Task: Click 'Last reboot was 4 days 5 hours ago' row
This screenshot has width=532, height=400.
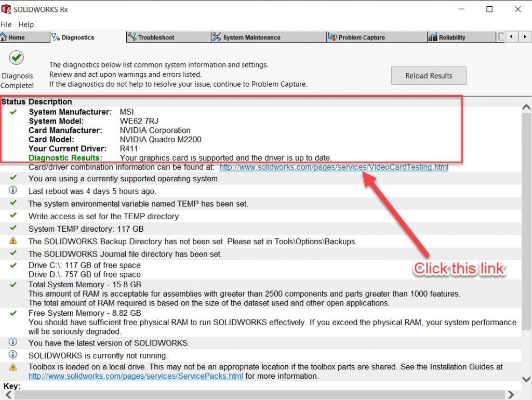Action: pos(261,191)
